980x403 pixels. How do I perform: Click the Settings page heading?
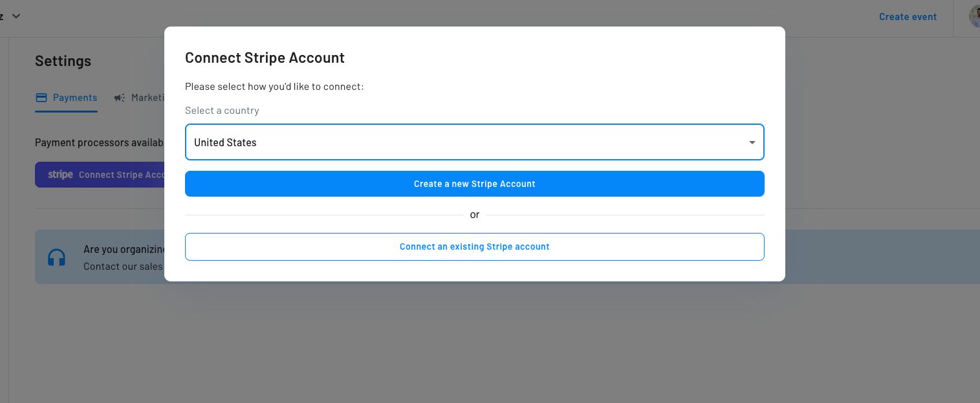(x=63, y=61)
